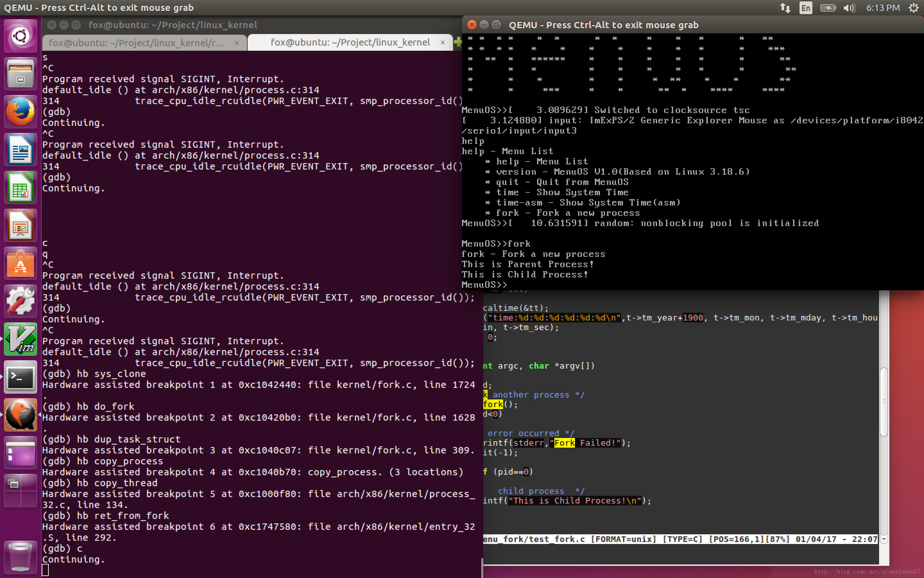
Task: Open Files manager from dock
Action: pos(20,74)
